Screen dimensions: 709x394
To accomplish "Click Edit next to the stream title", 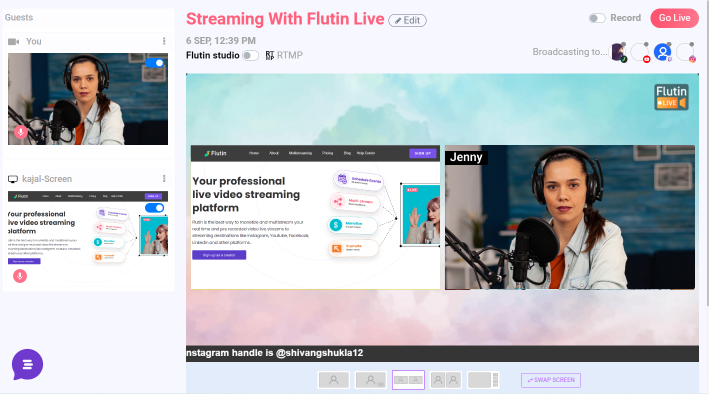I will pos(407,20).
